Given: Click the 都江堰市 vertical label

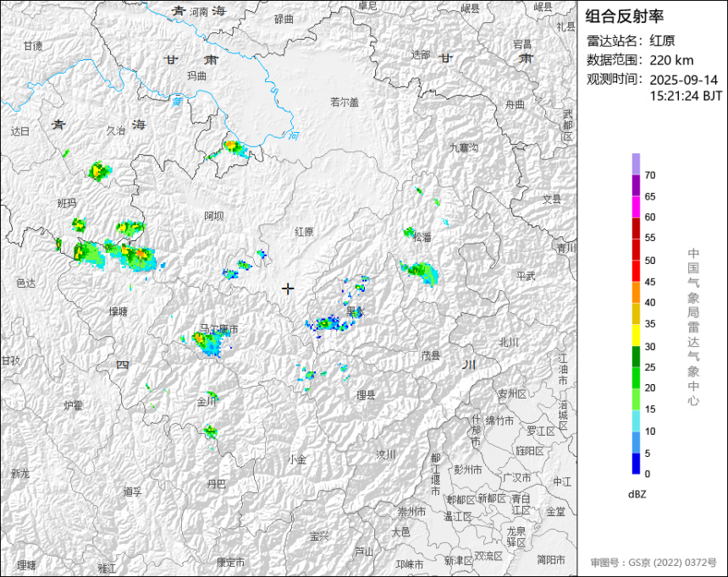Looking at the screenshot, I should point(435,475).
